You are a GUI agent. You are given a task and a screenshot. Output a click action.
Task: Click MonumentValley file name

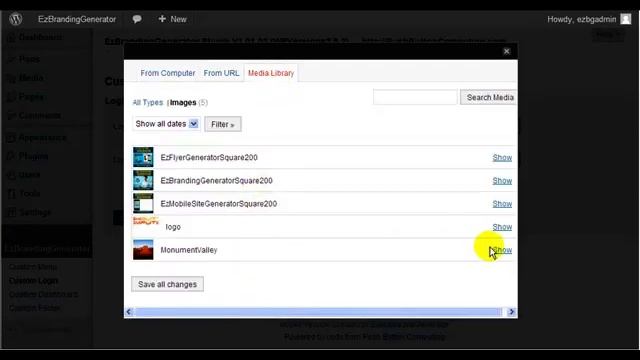[x=189, y=250]
